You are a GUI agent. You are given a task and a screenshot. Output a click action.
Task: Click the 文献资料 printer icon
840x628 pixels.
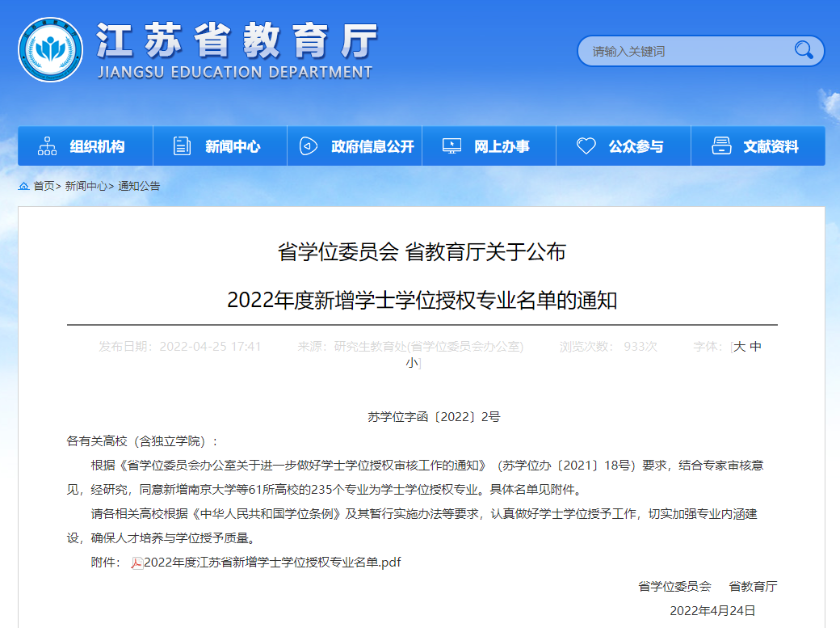(721, 146)
